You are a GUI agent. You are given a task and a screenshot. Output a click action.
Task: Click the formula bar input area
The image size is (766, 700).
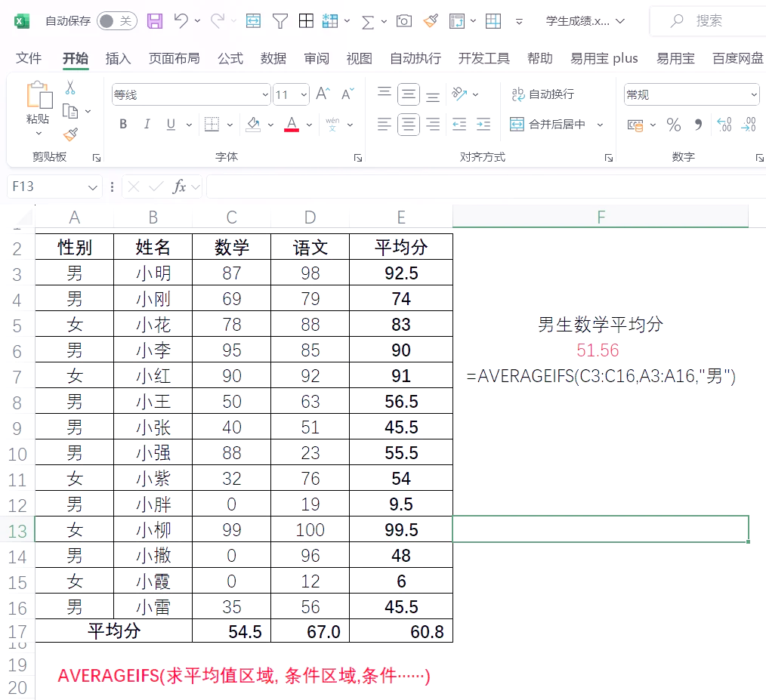(486, 187)
